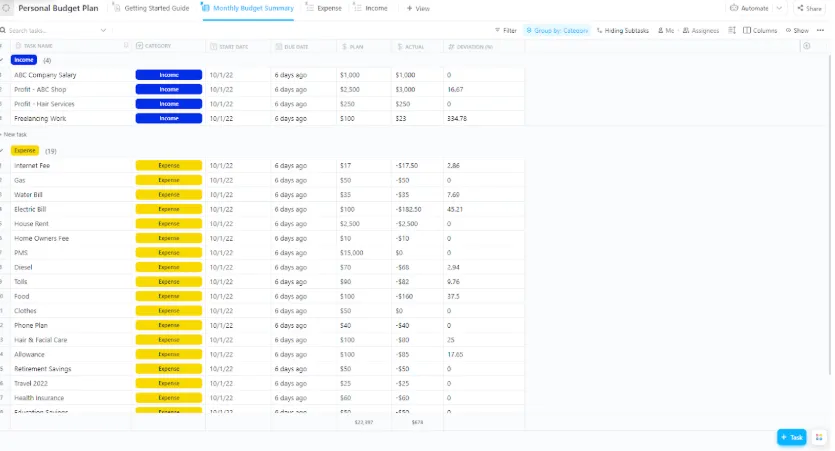835x451 pixels.
Task: Open the apps grid icon beside Task
Action: [819, 437]
